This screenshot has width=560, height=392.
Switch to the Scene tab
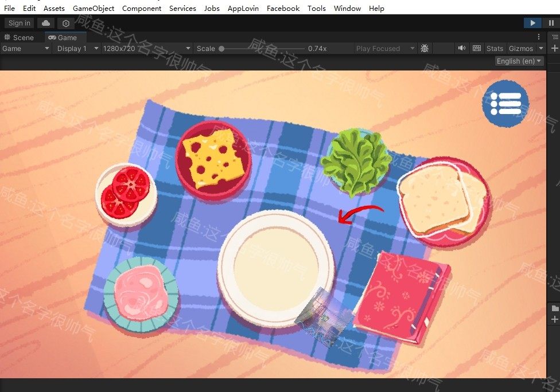tap(20, 37)
